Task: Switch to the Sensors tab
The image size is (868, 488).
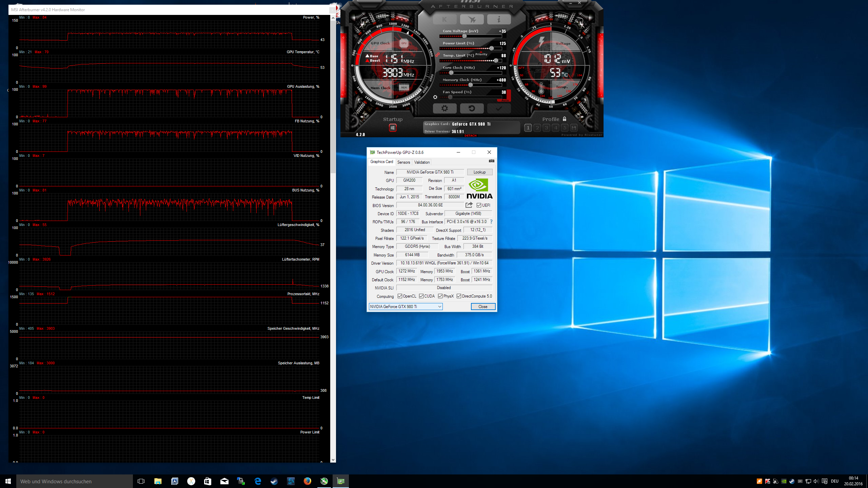Action: pyautogui.click(x=403, y=162)
